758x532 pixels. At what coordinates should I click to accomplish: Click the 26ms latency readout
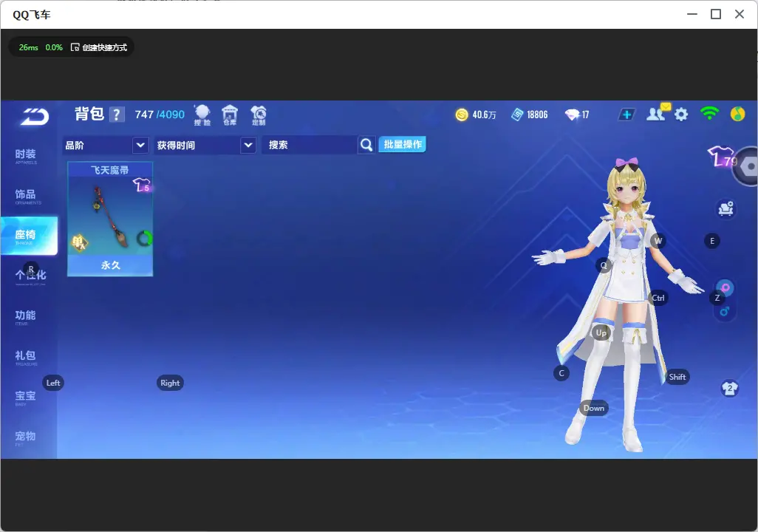pos(29,47)
